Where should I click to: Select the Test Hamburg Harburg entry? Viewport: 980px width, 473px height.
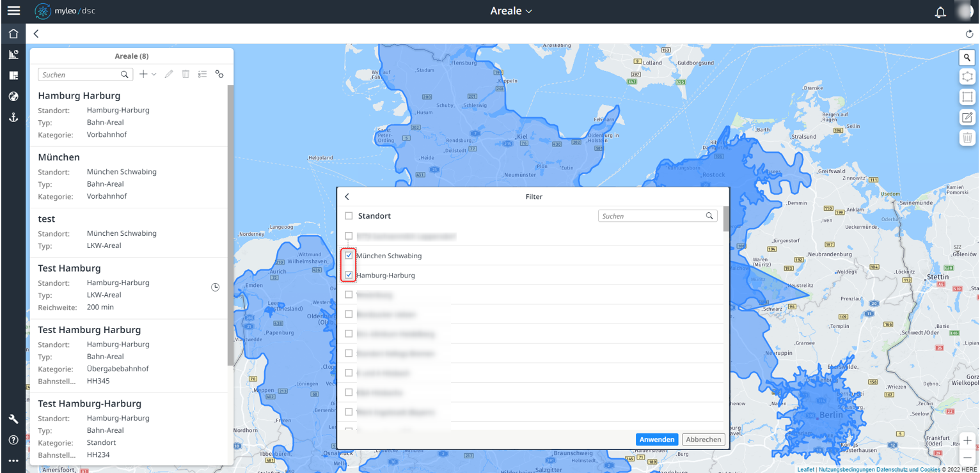coord(129,356)
